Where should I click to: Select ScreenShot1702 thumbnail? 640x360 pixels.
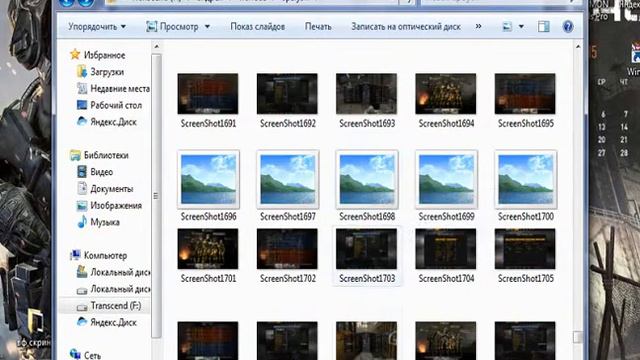point(287,249)
